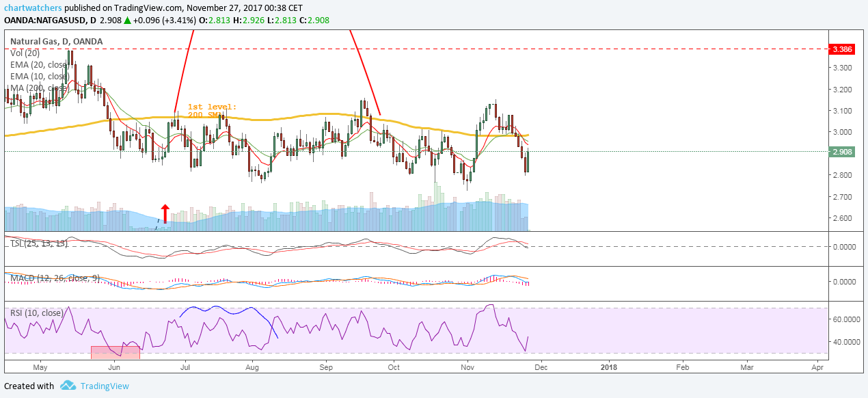This screenshot has height=398, width=868.
Task: Open the TradingView link in footer
Action: coord(105,386)
